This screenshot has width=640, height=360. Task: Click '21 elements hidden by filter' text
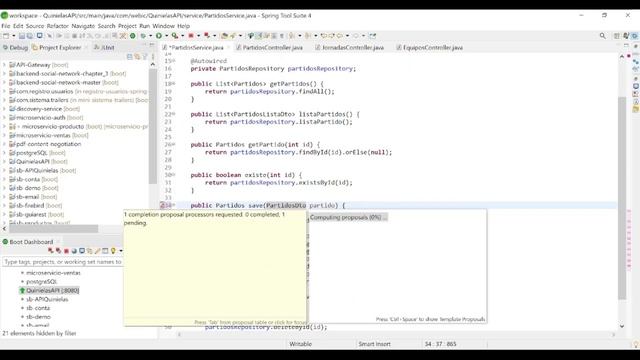click(x=39, y=333)
